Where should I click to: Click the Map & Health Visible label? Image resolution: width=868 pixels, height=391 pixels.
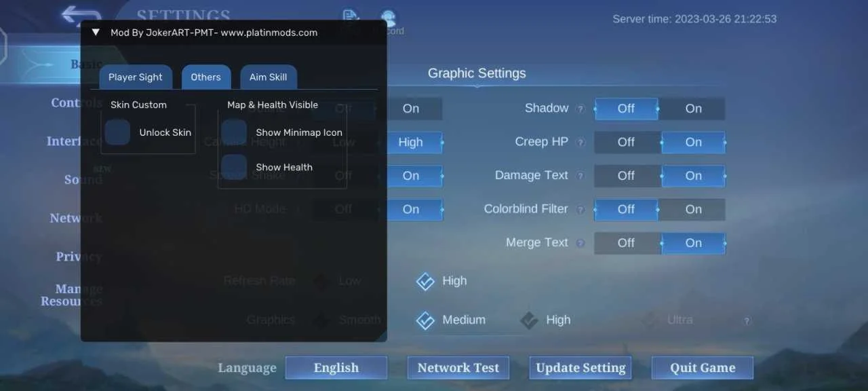273,105
